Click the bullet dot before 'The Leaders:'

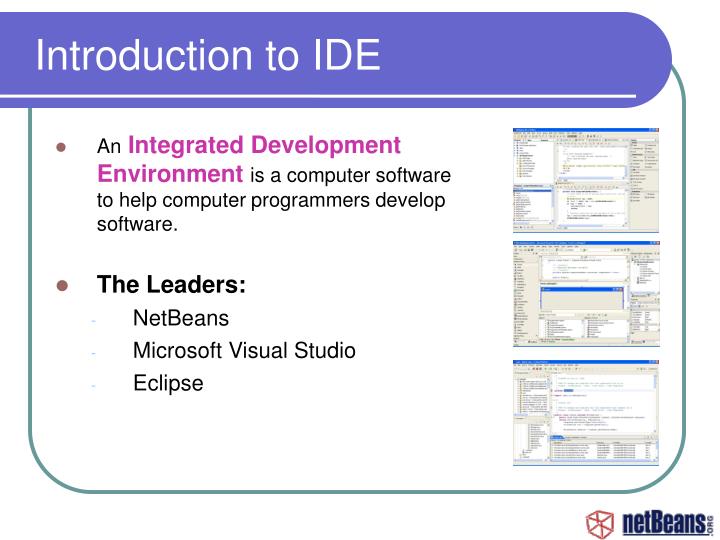(61, 285)
